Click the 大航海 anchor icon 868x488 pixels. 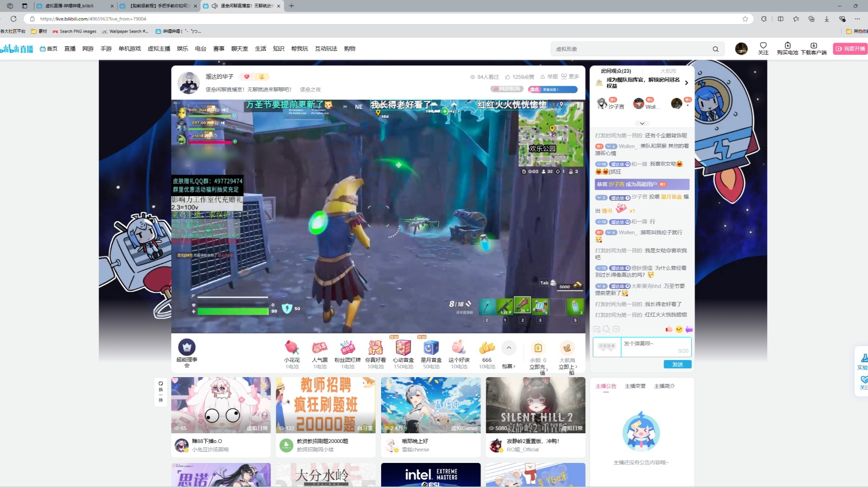click(x=567, y=347)
